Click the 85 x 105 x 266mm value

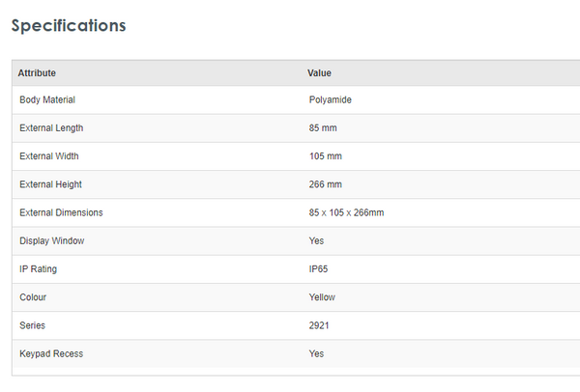coord(347,212)
